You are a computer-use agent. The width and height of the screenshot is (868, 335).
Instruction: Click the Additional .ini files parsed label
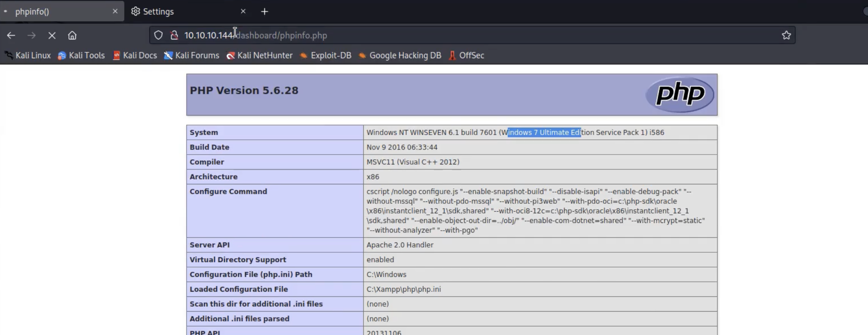[240, 319]
